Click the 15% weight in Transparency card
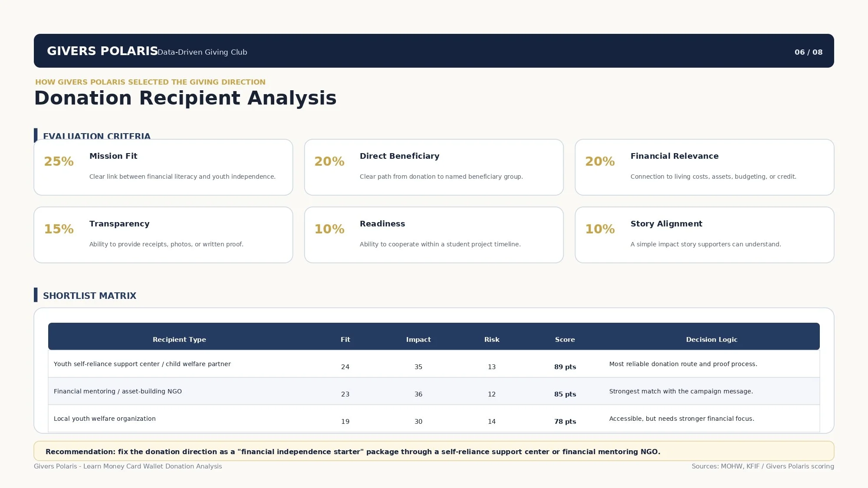Screen dimensions: 868x488 [59, 229]
